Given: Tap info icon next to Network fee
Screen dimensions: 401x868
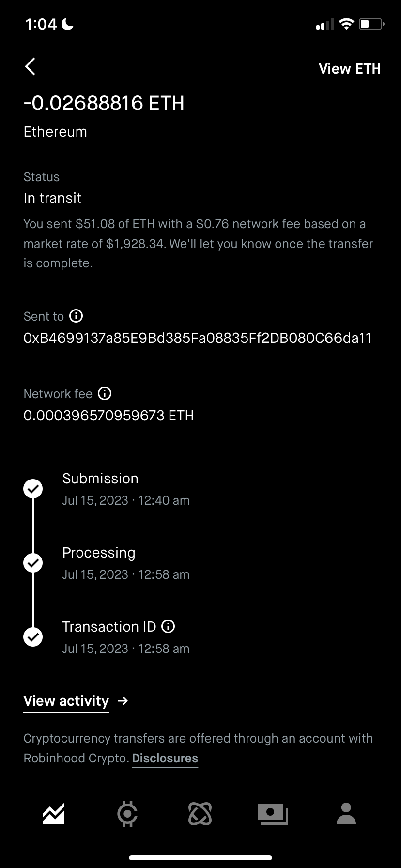Looking at the screenshot, I should [105, 393].
